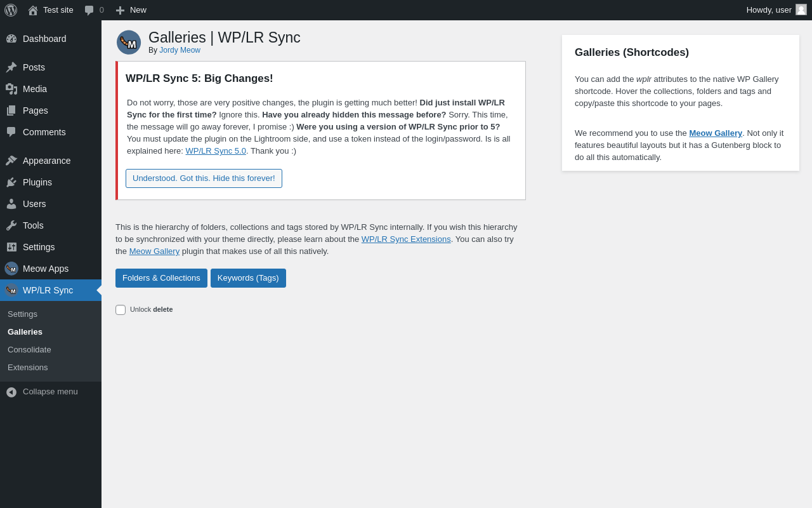Image resolution: width=812 pixels, height=508 pixels.
Task: Open the Jordy Meow author link
Action: (x=180, y=50)
